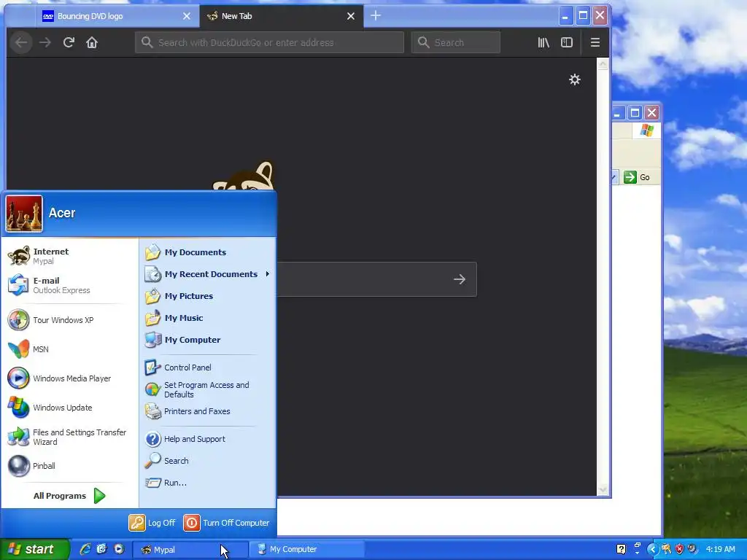
Task: Switch to Mypal taskbar button
Action: 190,550
